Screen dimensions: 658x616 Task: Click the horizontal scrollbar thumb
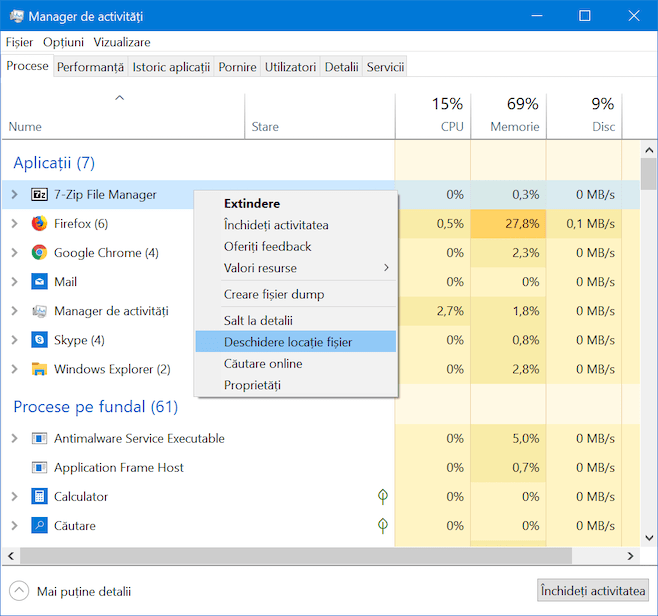click(296, 556)
